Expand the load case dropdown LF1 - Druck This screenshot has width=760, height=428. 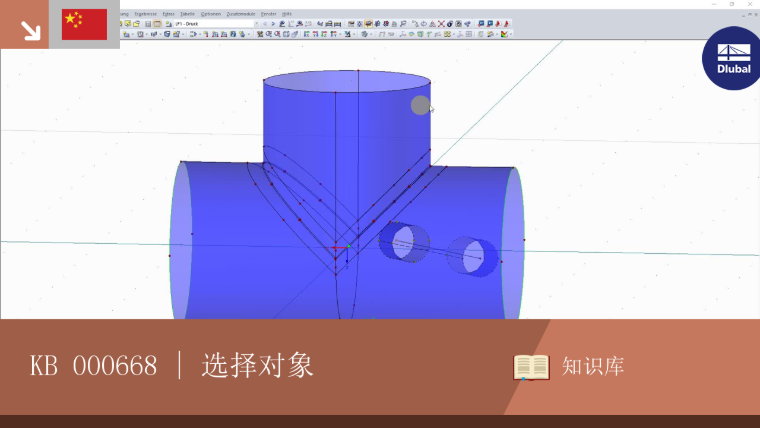[256, 23]
